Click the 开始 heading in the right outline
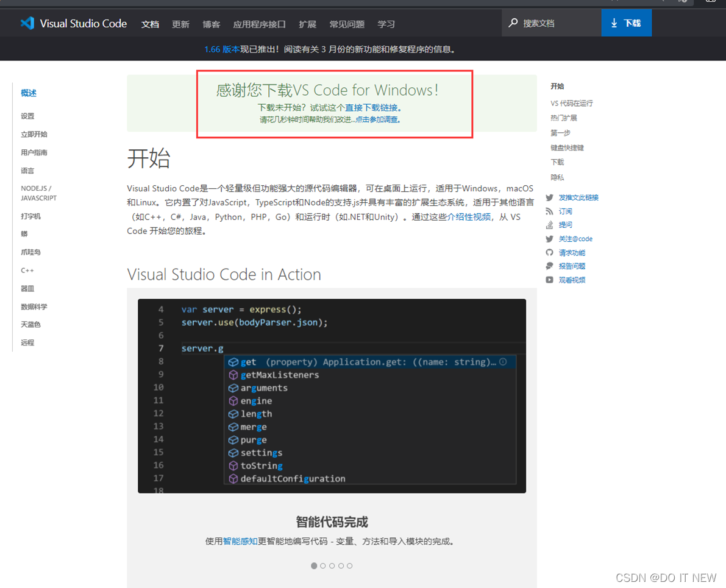This screenshot has width=726, height=588. coord(557,86)
